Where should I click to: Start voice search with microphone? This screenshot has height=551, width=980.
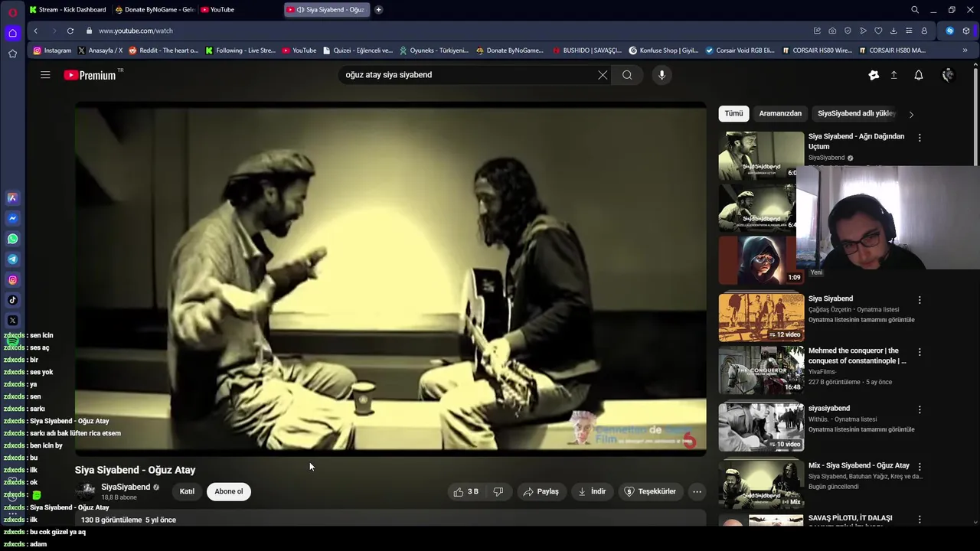coord(662,75)
